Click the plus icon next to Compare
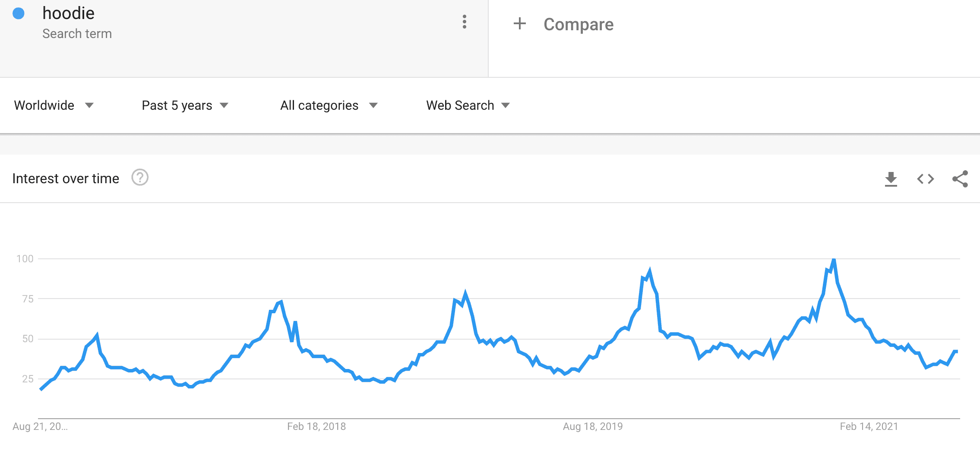 click(x=520, y=24)
